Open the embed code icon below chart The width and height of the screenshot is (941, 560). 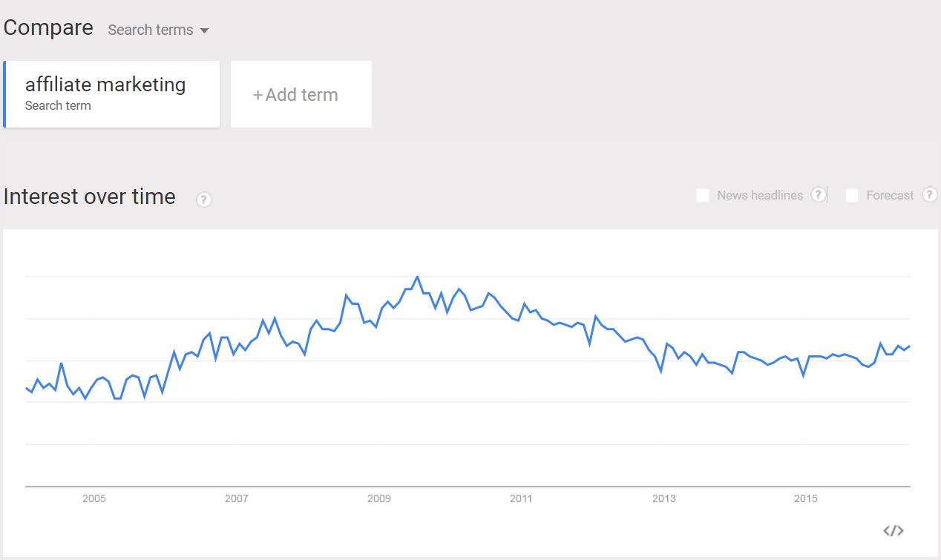(x=894, y=530)
